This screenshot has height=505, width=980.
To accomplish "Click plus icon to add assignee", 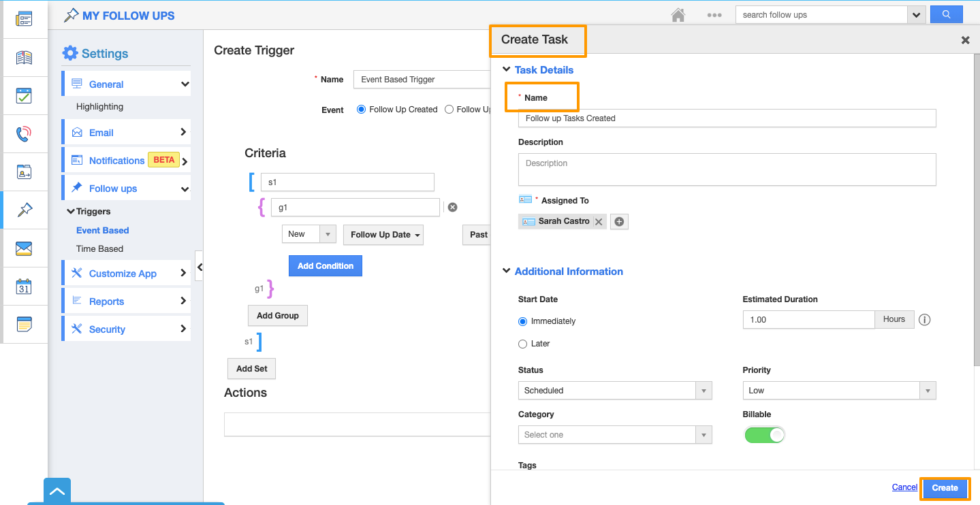I will 619,222.
